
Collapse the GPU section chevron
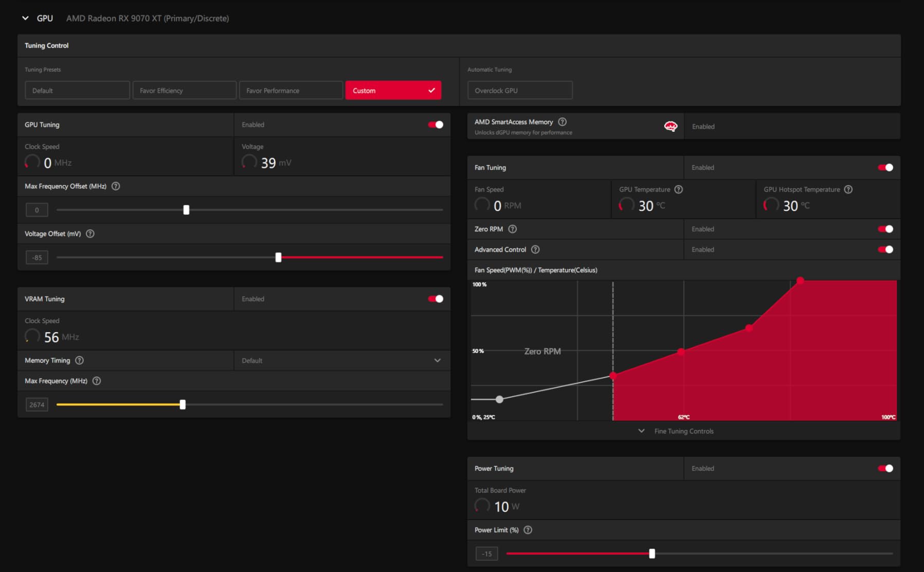(25, 18)
